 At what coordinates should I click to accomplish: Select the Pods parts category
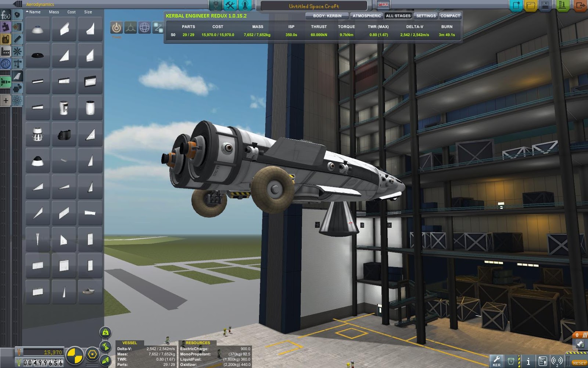pyautogui.click(x=17, y=15)
